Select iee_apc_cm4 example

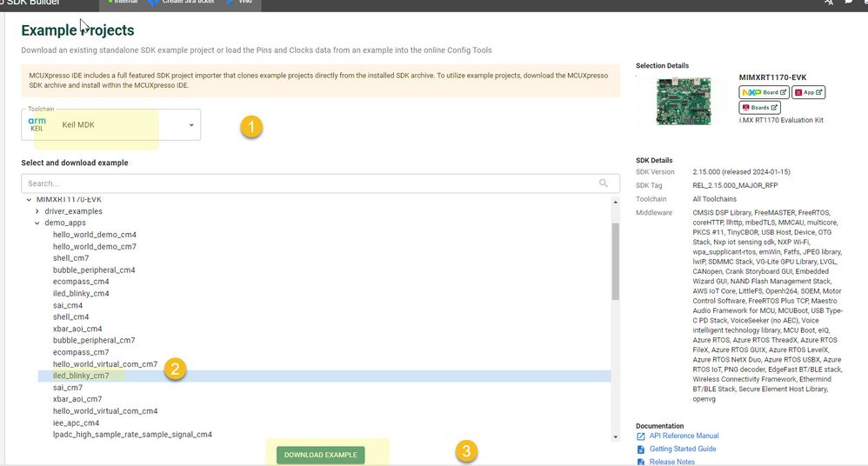76,423
